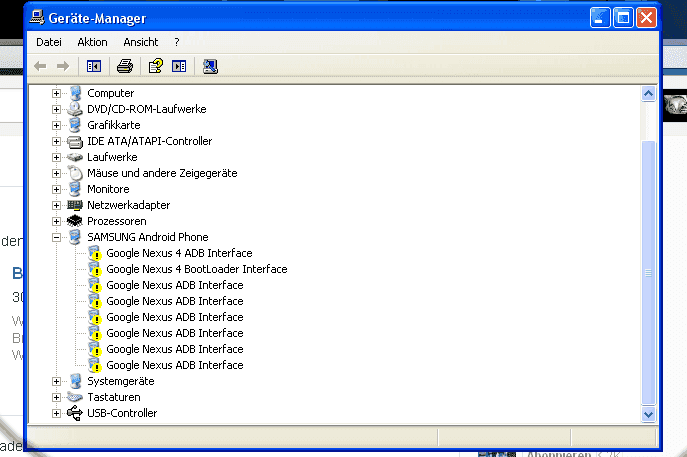
Task: Expand the Grafikkarte node
Action: (56, 125)
